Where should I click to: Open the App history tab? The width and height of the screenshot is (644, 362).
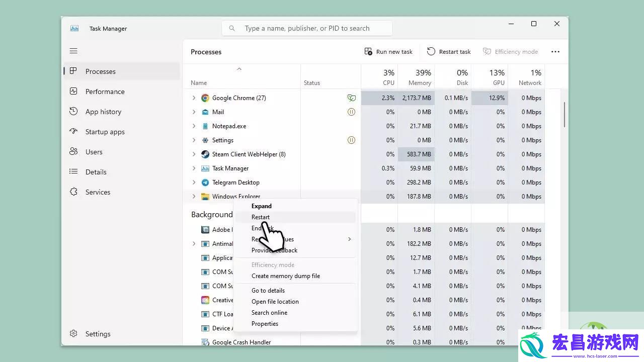point(122,112)
